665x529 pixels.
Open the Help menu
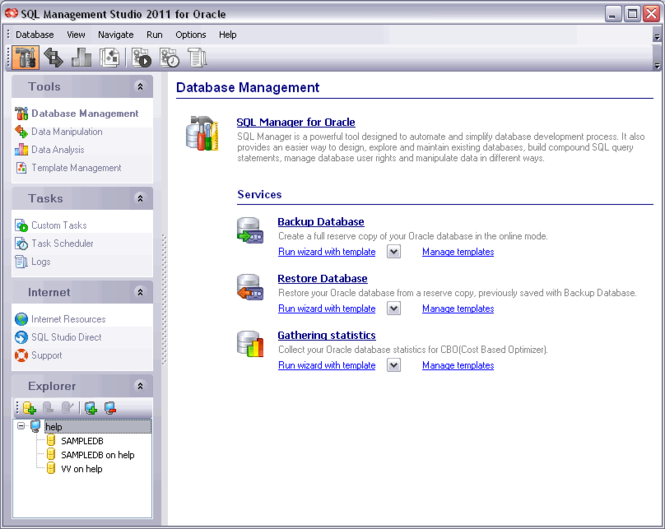[x=227, y=35]
